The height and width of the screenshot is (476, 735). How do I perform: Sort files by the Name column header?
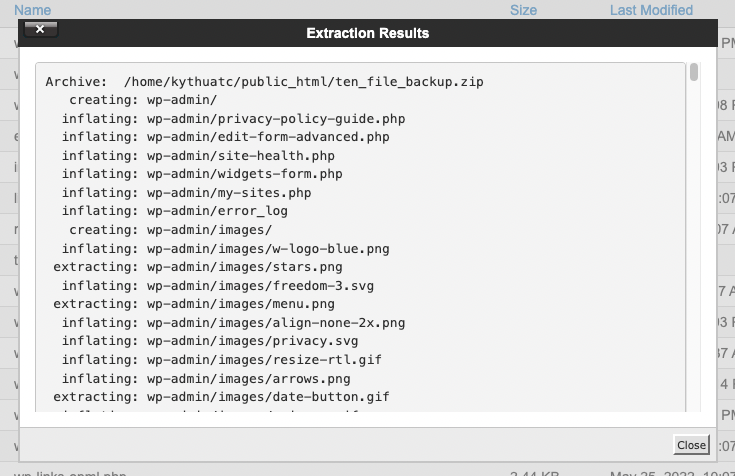click(32, 10)
